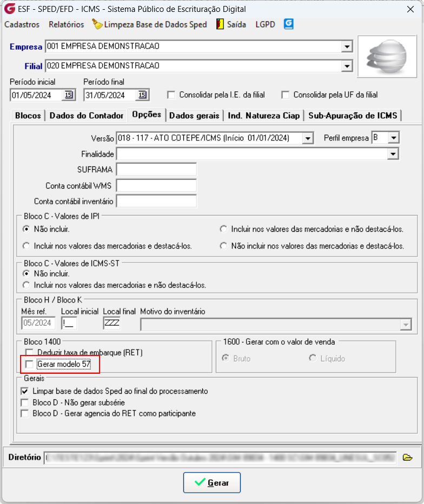Select IPI incluir e não destacá-los option
Screen dimensions: 424x504
tap(223, 229)
